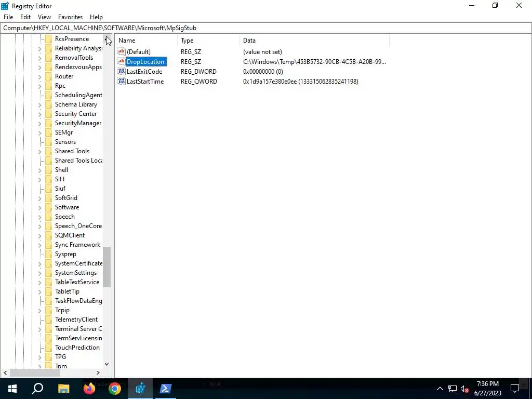This screenshot has height=399, width=532.
Task: Show hidden tray icons
Action: click(x=440, y=389)
